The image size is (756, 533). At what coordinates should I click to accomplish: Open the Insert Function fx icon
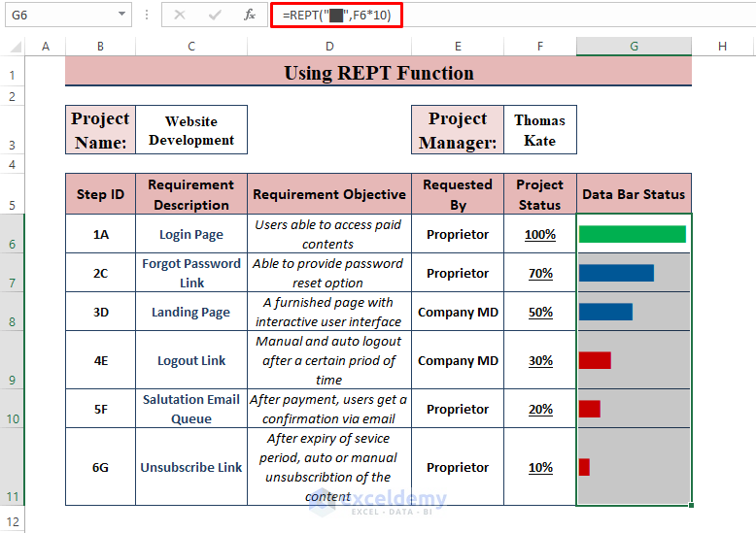pos(250,15)
